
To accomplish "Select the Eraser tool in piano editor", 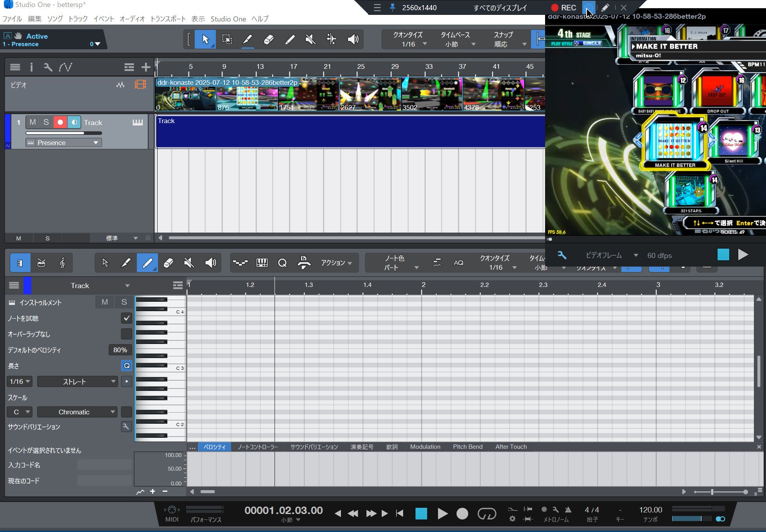I will click(168, 263).
